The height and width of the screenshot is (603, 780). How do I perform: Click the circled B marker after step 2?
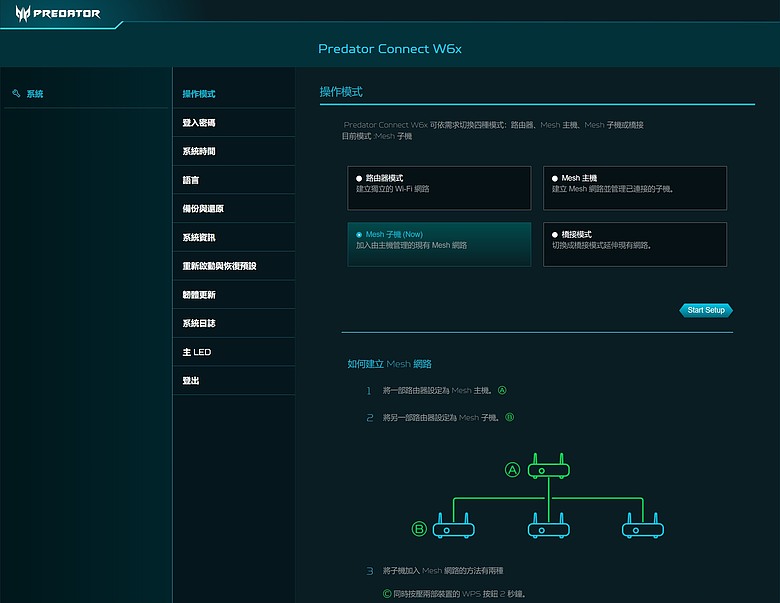pos(509,417)
